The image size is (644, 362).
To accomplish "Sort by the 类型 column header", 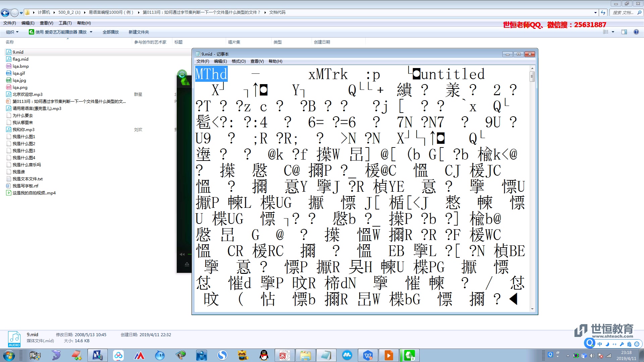I will click(277, 42).
